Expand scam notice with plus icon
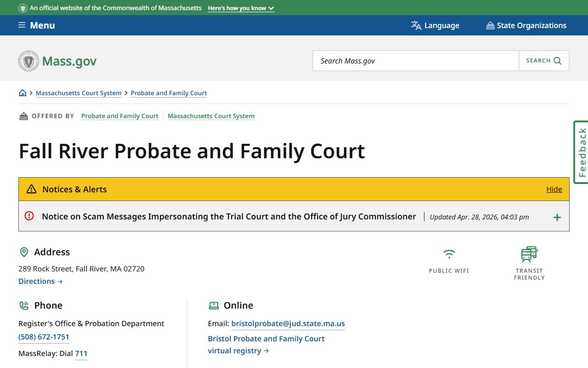 557,217
